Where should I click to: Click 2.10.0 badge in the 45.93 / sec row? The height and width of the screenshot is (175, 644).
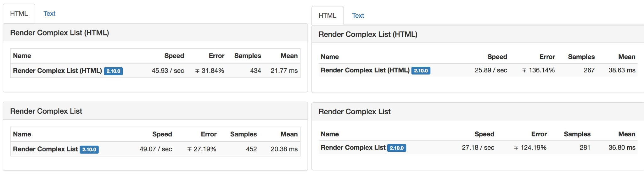coord(113,71)
